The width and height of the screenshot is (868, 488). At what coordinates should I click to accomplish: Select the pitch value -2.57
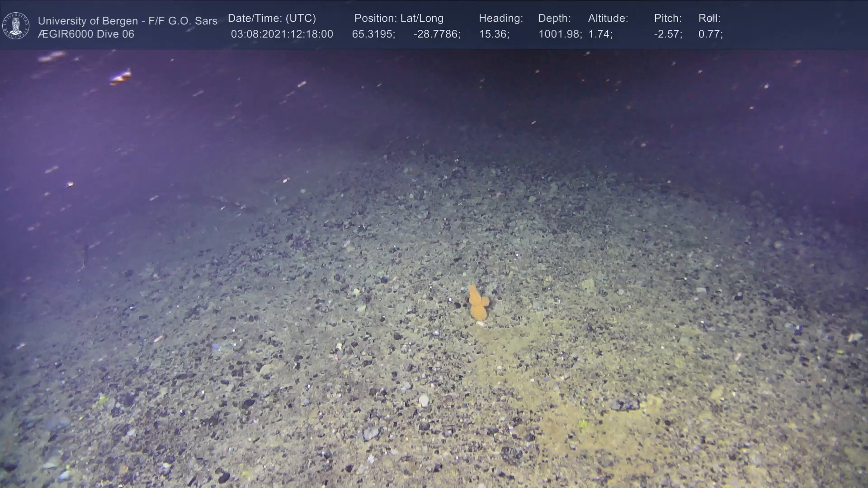(x=668, y=34)
